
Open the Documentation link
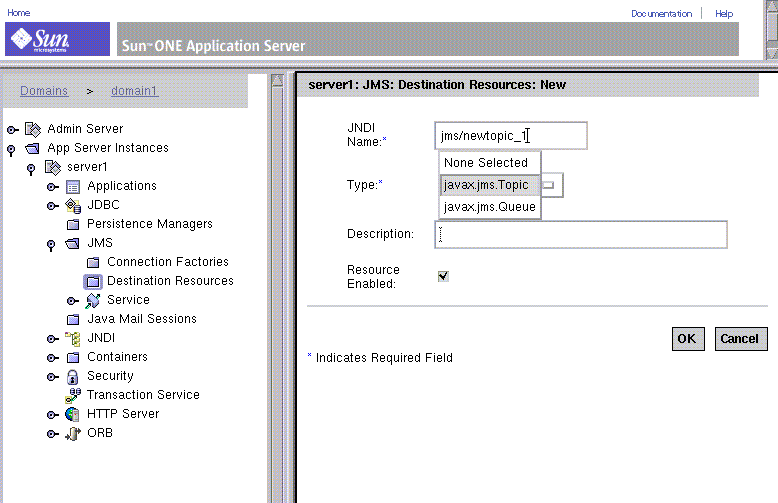pyautogui.click(x=661, y=13)
